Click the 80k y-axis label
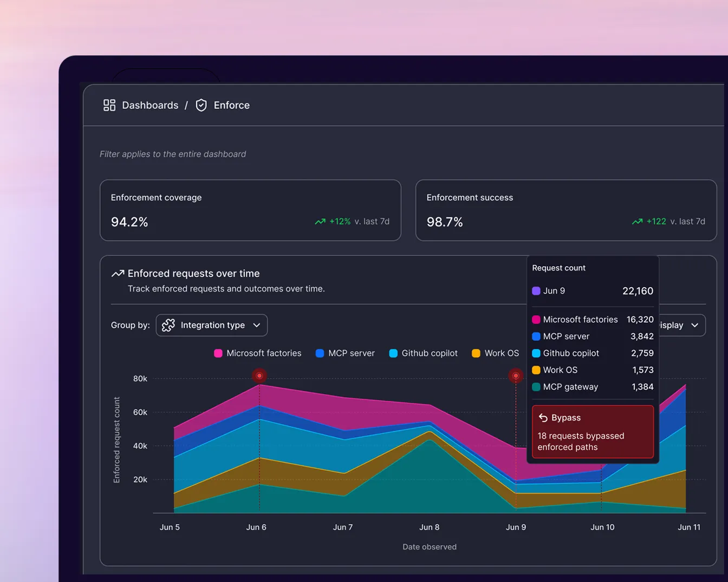This screenshot has width=728, height=582. [x=140, y=379]
